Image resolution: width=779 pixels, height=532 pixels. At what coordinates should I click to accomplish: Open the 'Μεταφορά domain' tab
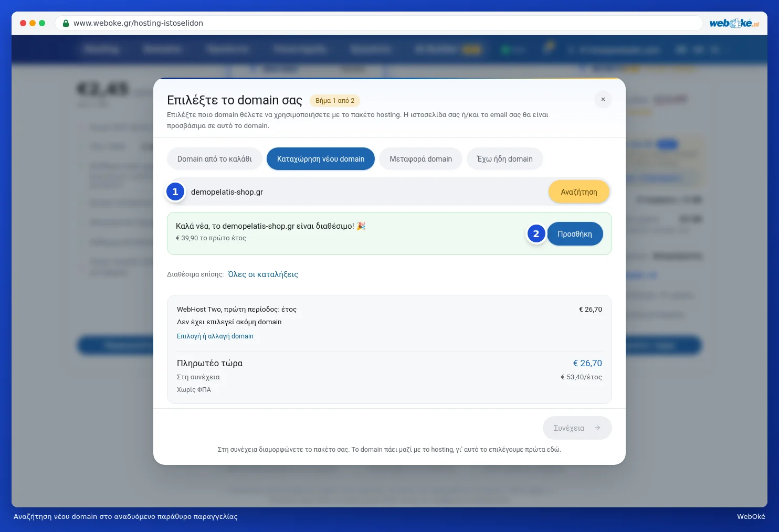click(420, 159)
